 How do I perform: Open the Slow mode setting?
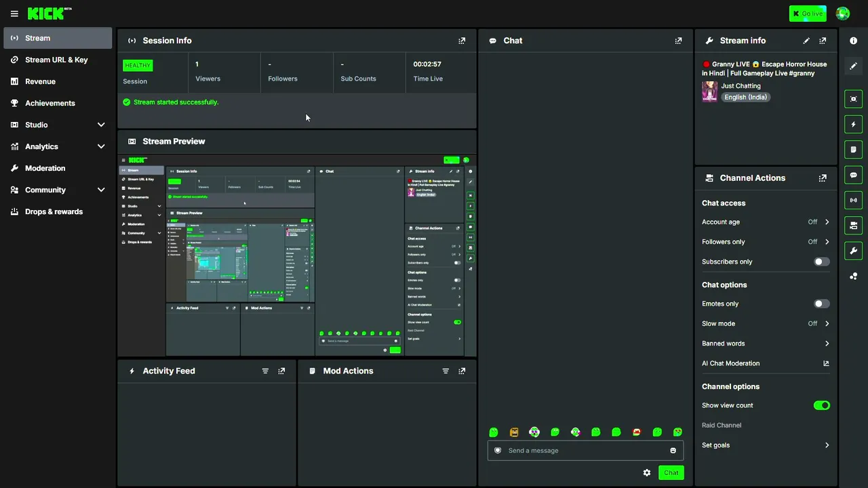click(x=766, y=324)
